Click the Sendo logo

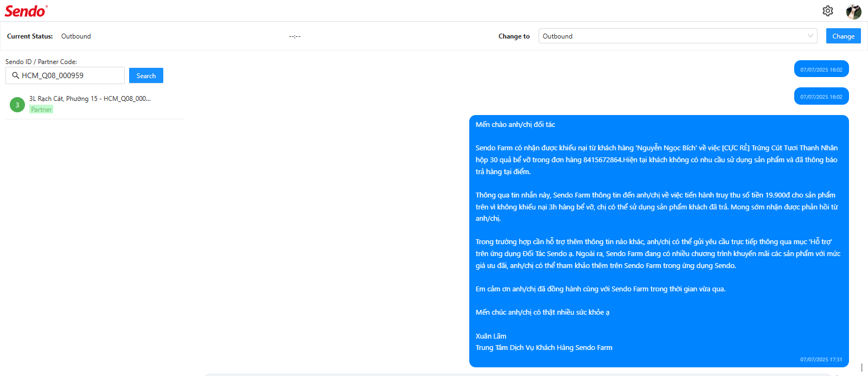tap(26, 11)
